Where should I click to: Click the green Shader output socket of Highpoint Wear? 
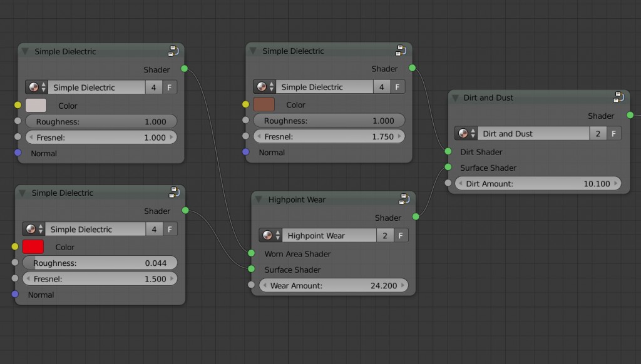pyautogui.click(x=416, y=217)
